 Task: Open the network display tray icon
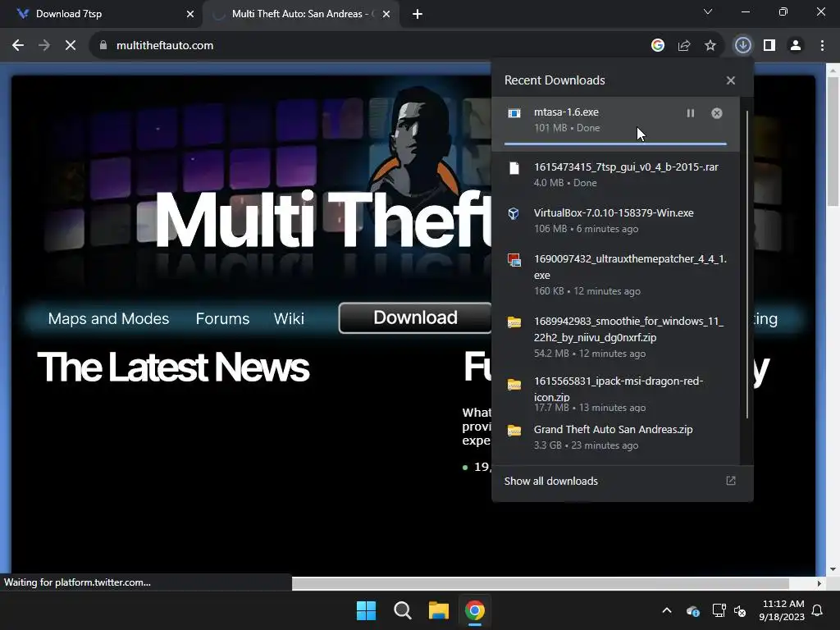click(719, 610)
